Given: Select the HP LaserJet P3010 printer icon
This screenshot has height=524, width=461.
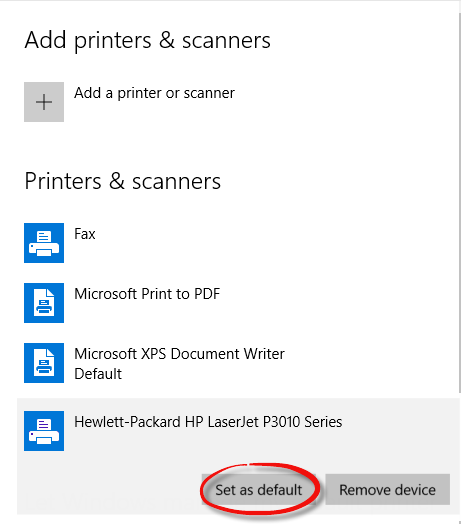Looking at the screenshot, I should pyautogui.click(x=44, y=431).
